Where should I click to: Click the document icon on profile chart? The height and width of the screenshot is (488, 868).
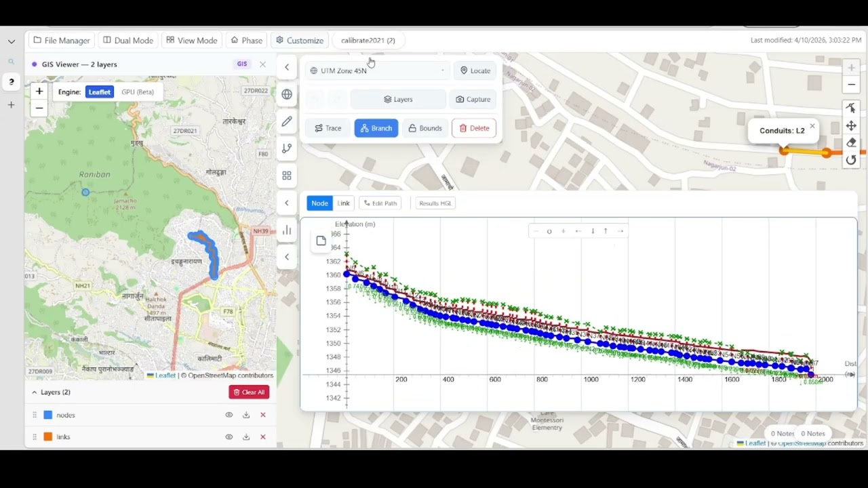[x=321, y=241]
